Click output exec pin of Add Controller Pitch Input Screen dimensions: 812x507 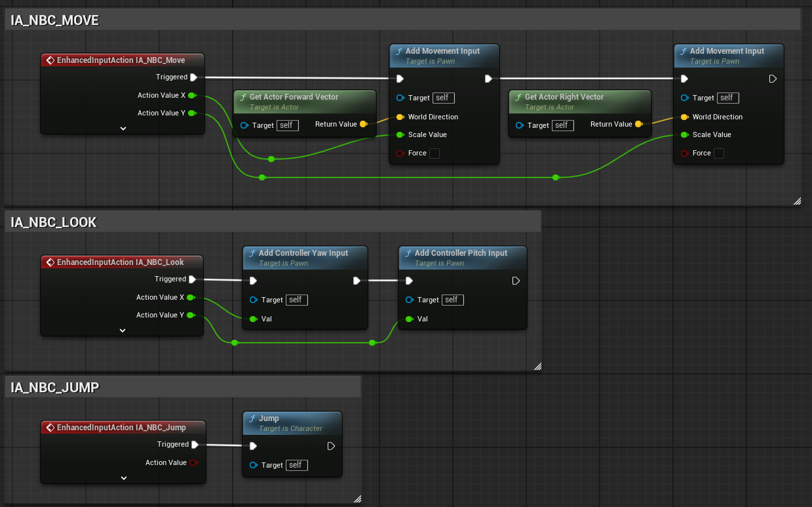tap(516, 281)
